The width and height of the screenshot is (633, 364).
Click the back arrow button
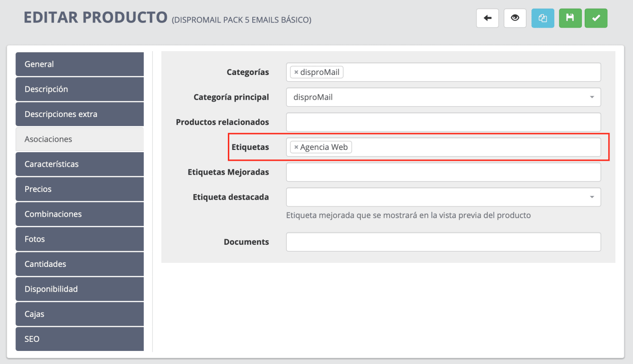[487, 18]
